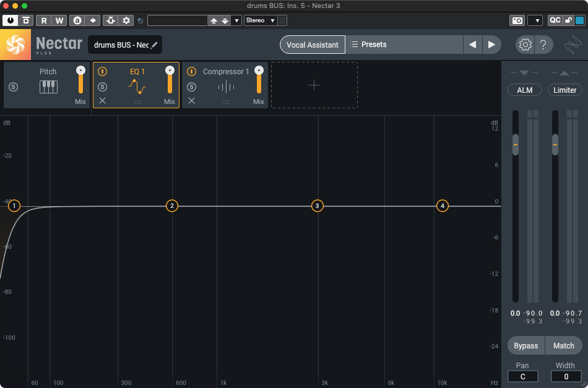
Task: Click the QC quick controls button
Action: (x=555, y=20)
